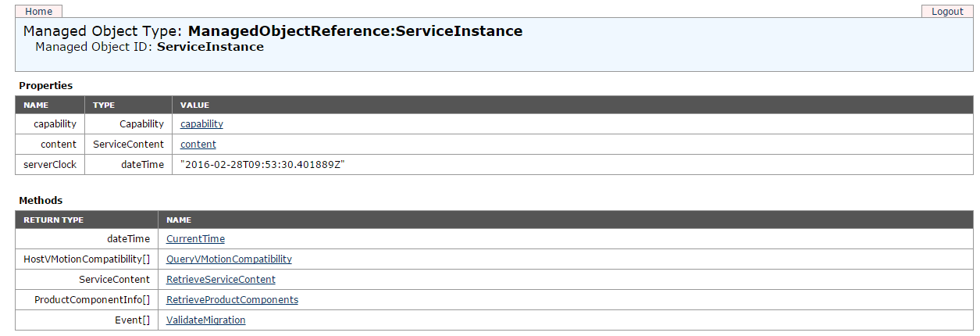The image size is (980, 336).
Task: Open the content property link
Action: (198, 145)
